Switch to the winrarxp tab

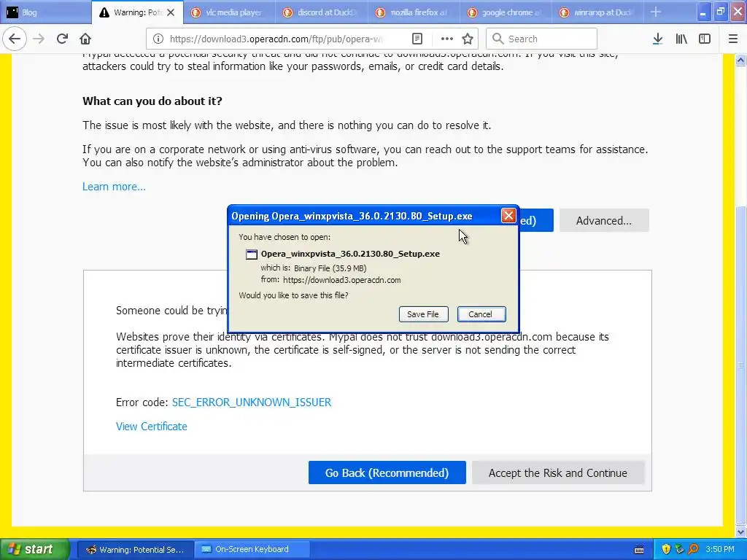coord(599,12)
